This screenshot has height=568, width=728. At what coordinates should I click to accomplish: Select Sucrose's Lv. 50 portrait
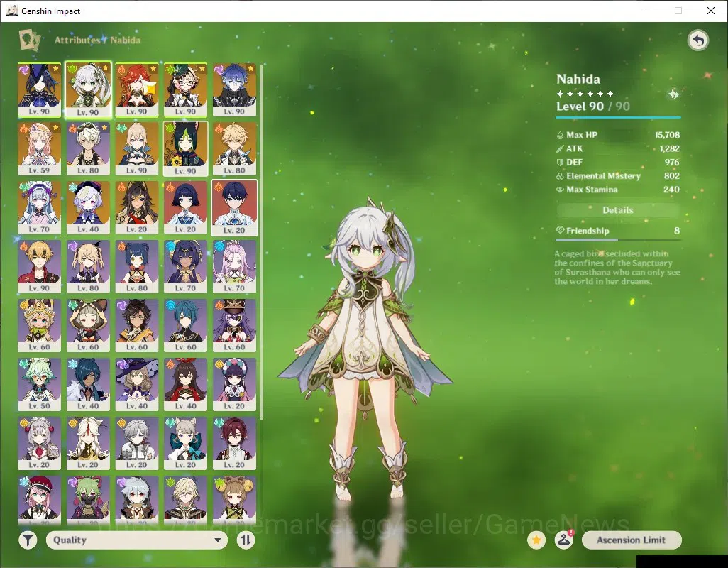pos(40,385)
